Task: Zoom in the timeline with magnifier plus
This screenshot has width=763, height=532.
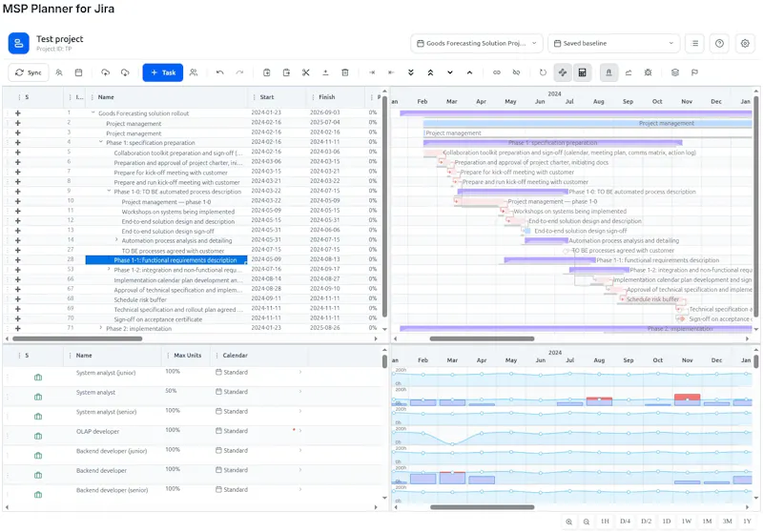Action: pos(568,522)
